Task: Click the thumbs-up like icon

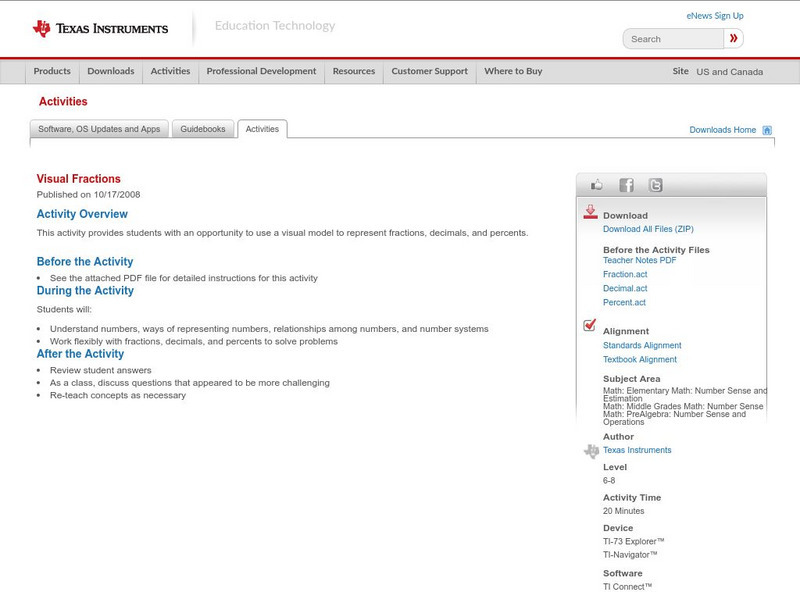Action: point(597,185)
